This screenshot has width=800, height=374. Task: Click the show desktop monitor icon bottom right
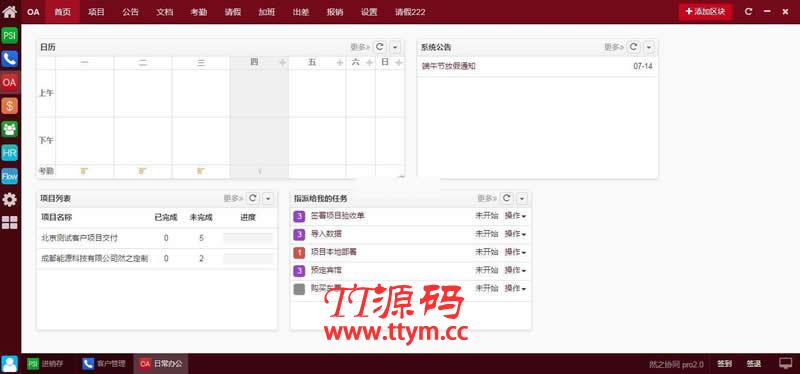click(786, 363)
